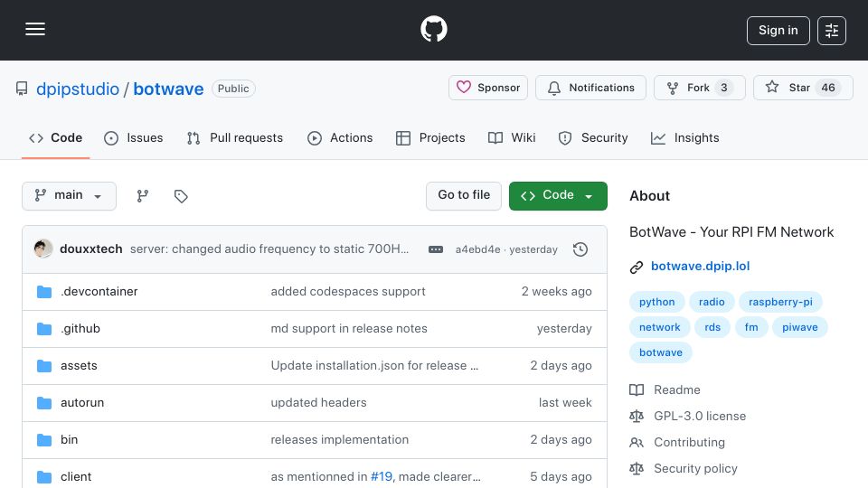868x488 pixels.
Task: Open the autorun folder
Action: [82, 403]
